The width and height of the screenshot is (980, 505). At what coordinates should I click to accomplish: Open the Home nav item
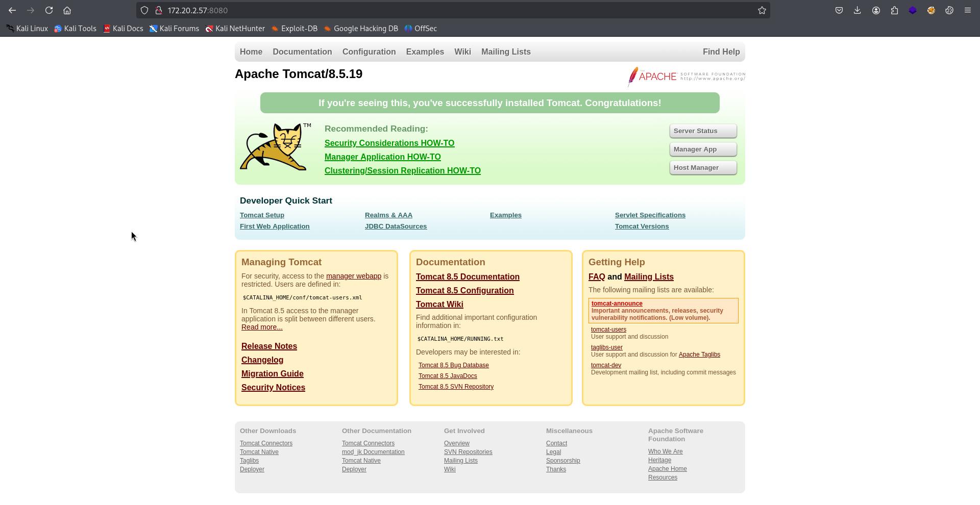[251, 52]
